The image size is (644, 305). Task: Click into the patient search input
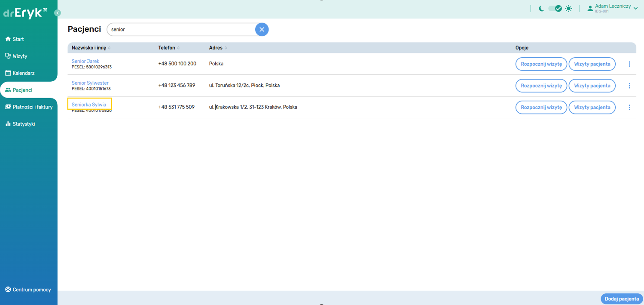click(180, 30)
